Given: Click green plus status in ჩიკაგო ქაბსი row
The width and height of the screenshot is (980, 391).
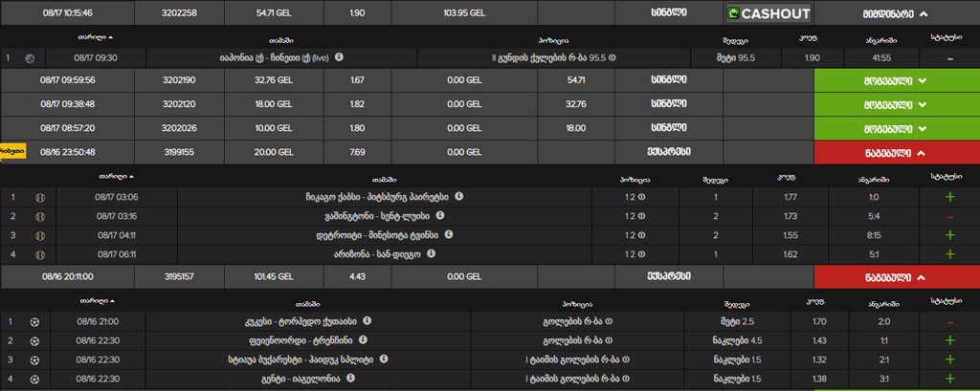Looking at the screenshot, I should (950, 197).
